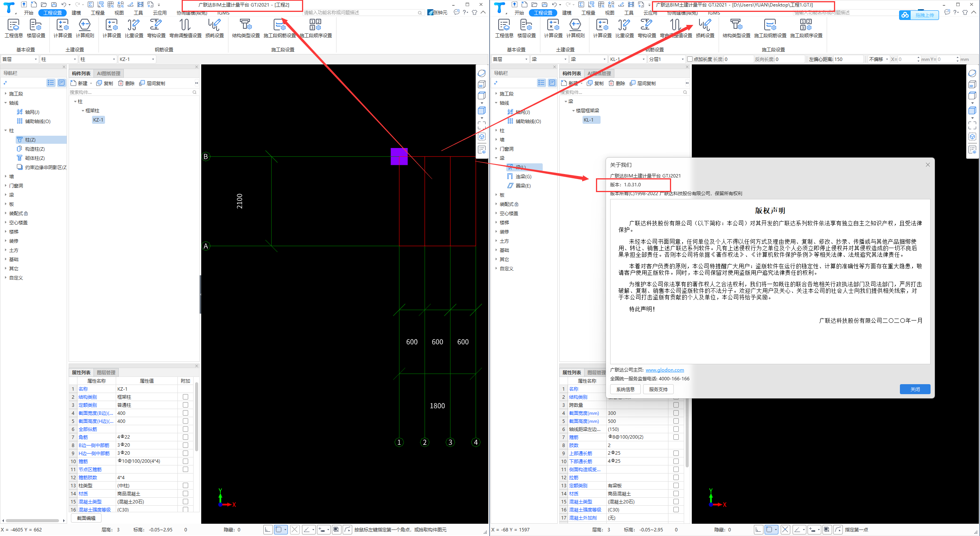Open 计算规则 in the right 工程1 window

[x=575, y=28]
